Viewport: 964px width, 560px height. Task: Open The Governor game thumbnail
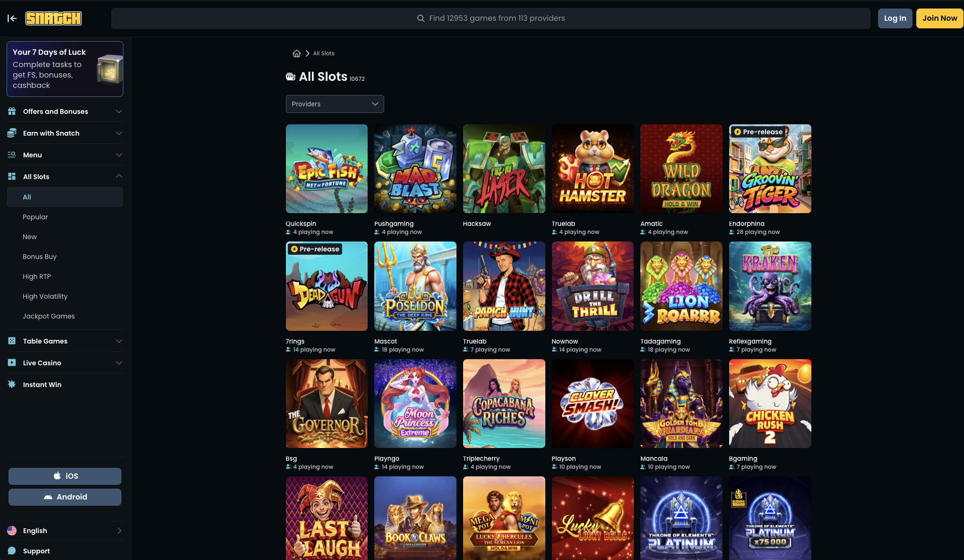327,404
